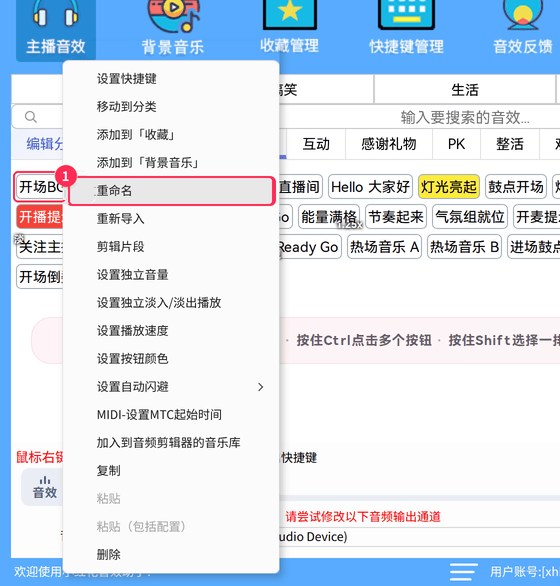Click the 用户账号 status text
560x586 pixels.
coord(525,572)
